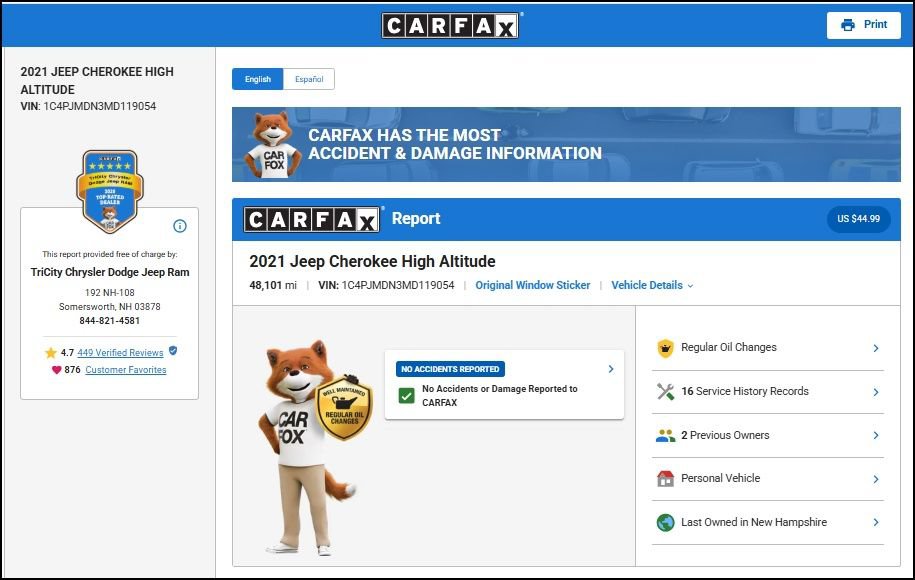Click the Car Fox mascot in banner
This screenshot has height=580, width=915.
click(273, 145)
